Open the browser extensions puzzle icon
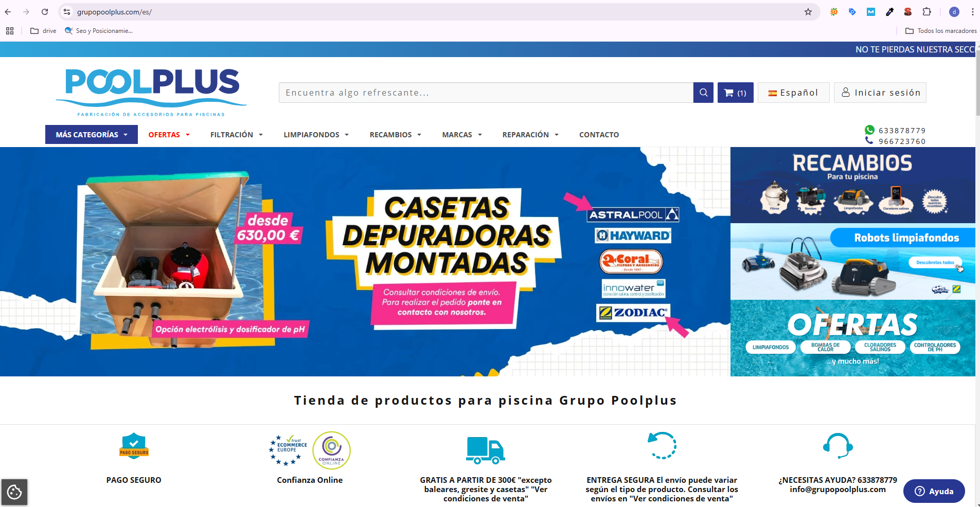The width and height of the screenshot is (980, 507). (926, 12)
